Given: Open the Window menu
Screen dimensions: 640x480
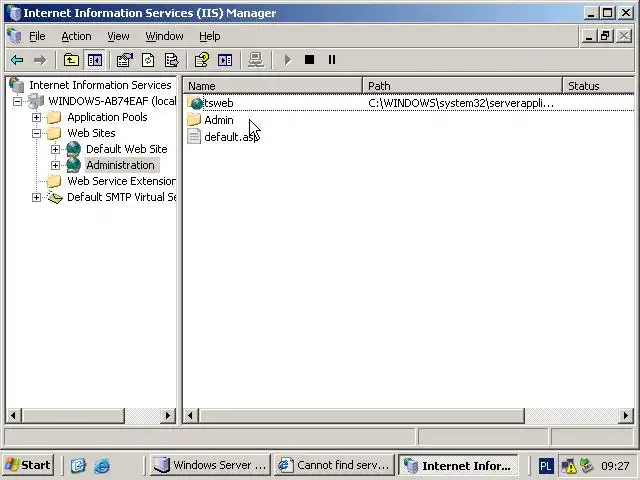Looking at the screenshot, I should tap(164, 36).
